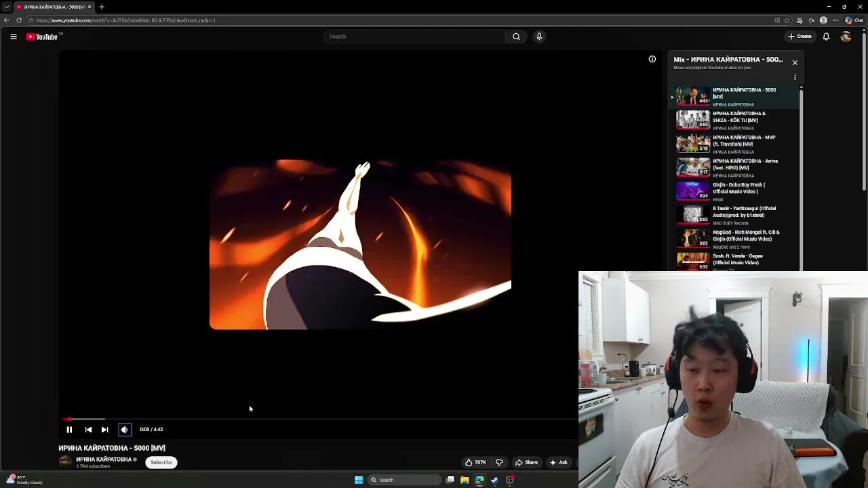This screenshot has width=868, height=488.
Task: Go back in the browser
Action: pyautogui.click(x=7, y=20)
